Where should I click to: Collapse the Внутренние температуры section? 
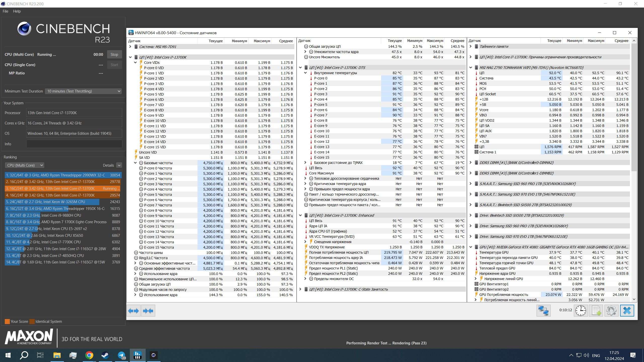pos(306,73)
